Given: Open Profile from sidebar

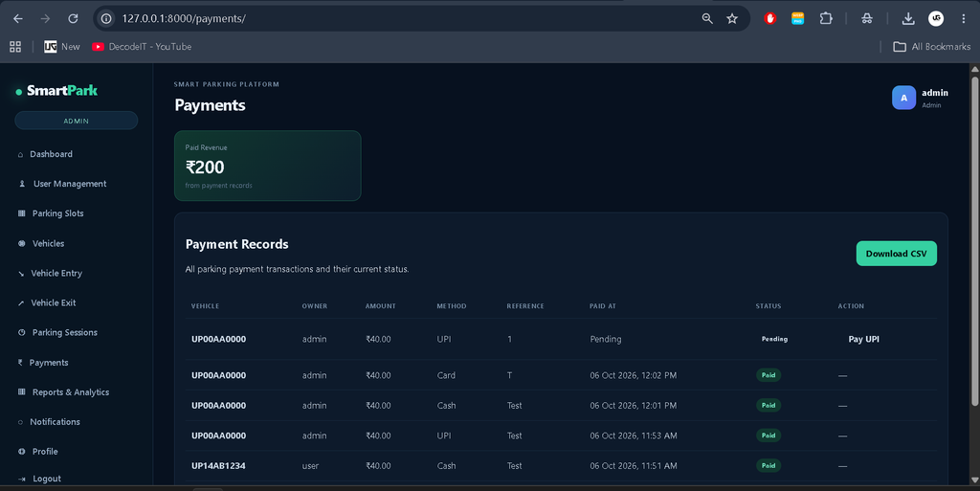Looking at the screenshot, I should [x=45, y=452].
